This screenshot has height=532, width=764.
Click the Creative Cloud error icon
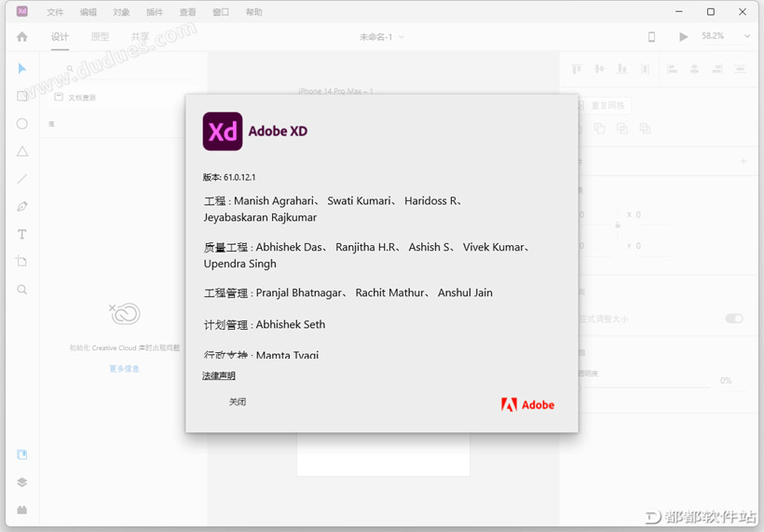pos(125,314)
